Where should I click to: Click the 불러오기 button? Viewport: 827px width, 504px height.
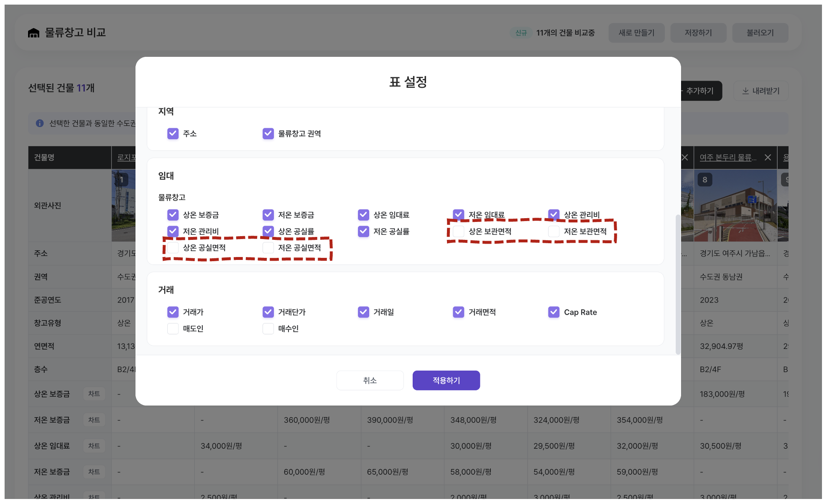click(x=760, y=33)
